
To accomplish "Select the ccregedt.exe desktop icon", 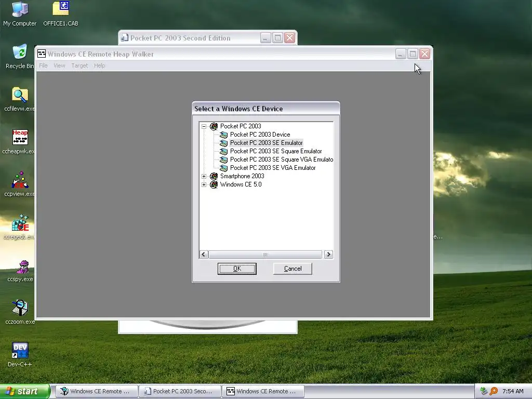I will coord(19,227).
